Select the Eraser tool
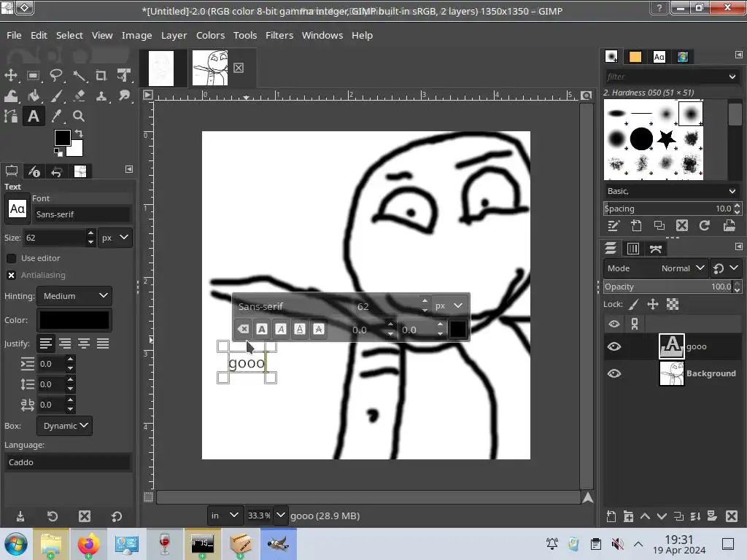747x560 pixels. tap(79, 96)
